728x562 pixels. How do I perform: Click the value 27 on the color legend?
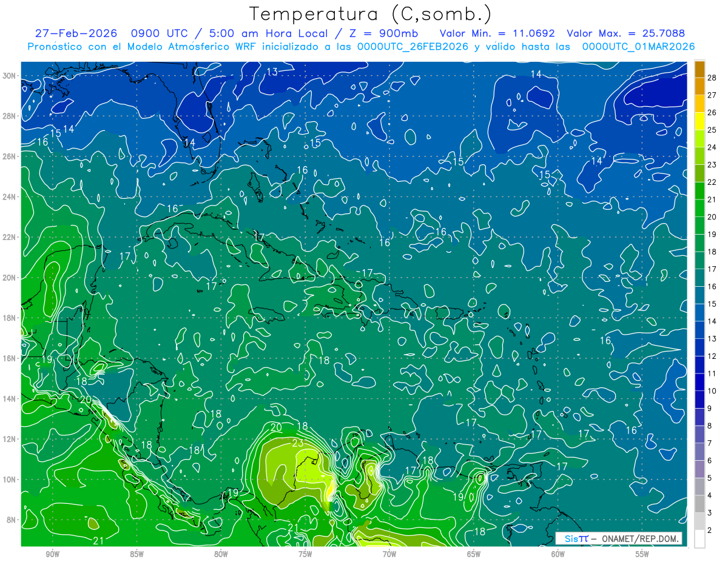pyautogui.click(x=712, y=95)
